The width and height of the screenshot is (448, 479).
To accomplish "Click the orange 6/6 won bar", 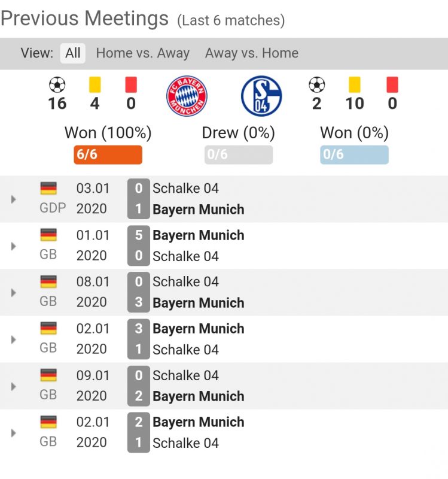I will click(108, 155).
